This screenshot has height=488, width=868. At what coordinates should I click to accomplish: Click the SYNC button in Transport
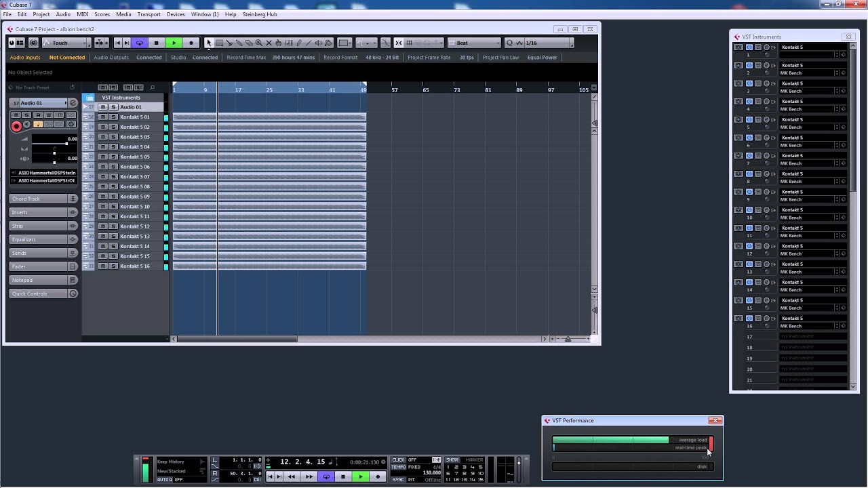click(x=398, y=479)
